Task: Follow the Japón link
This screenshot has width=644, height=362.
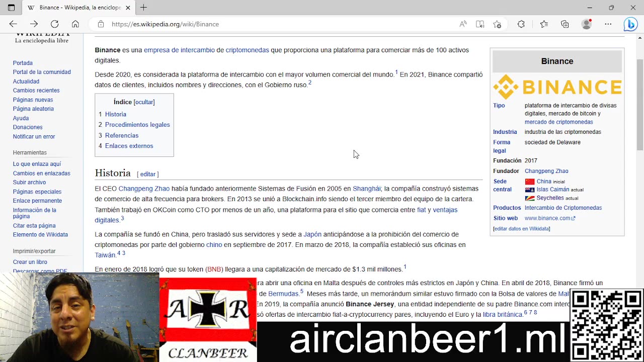Action: (x=312, y=234)
